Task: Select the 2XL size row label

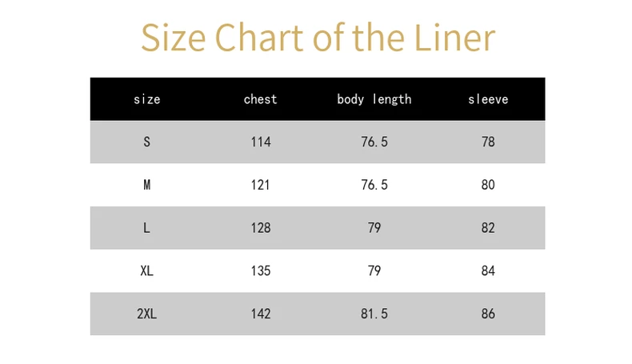Action: click(146, 314)
